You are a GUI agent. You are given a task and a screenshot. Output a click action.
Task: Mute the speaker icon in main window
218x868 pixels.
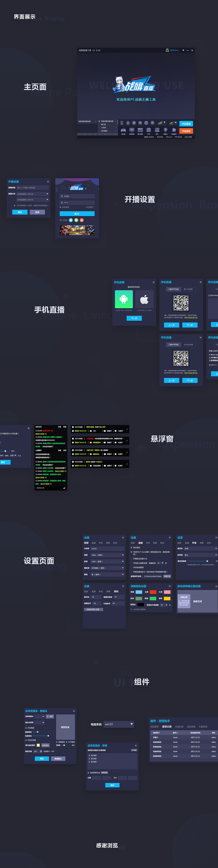[176, 122]
